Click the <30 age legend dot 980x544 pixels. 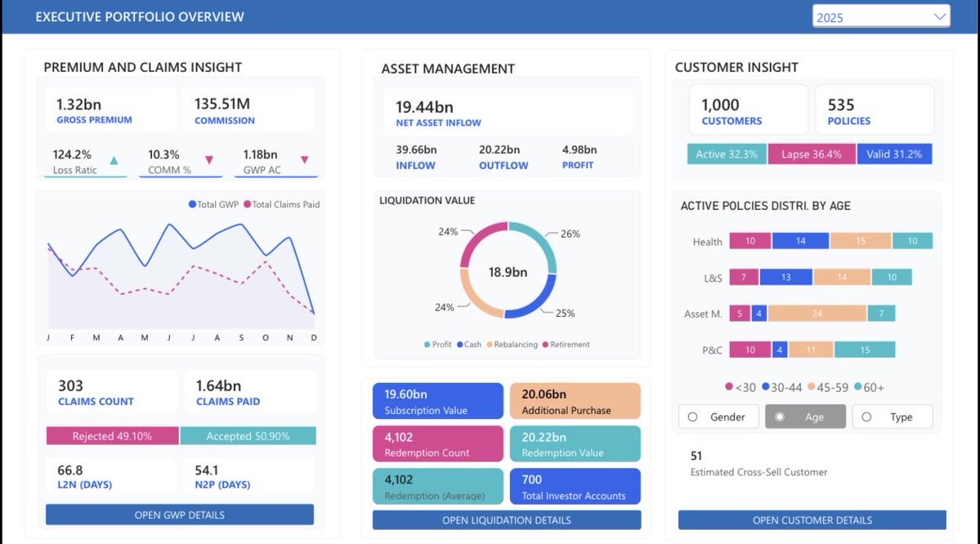[729, 386]
